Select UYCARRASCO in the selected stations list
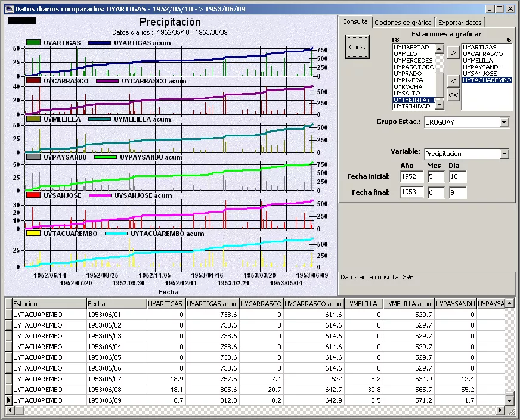 pos(482,54)
